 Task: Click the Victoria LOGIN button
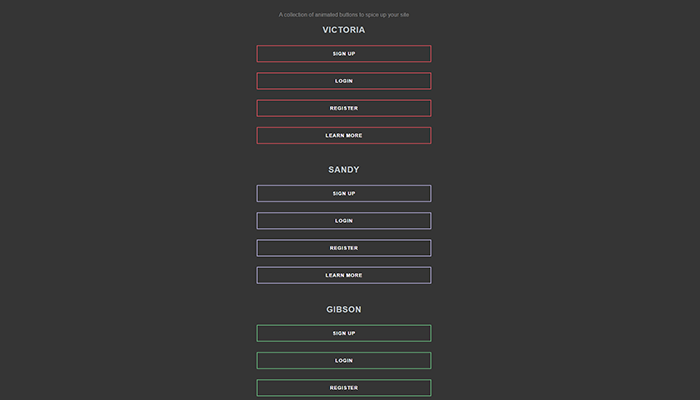(344, 81)
